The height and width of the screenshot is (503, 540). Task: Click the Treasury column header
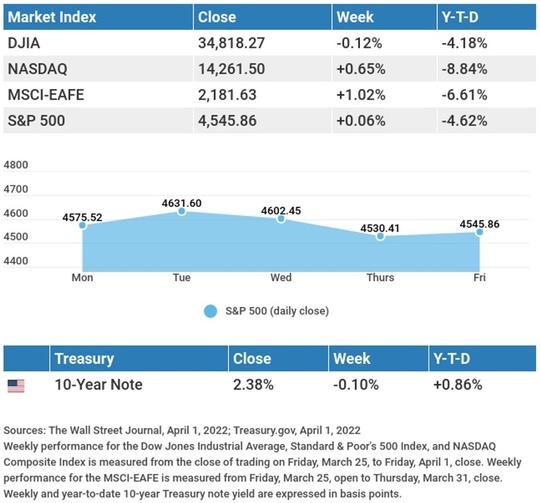(x=84, y=358)
